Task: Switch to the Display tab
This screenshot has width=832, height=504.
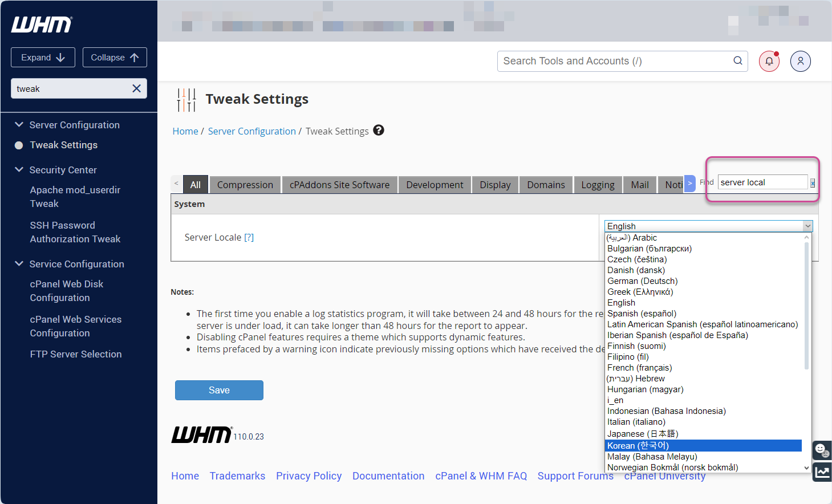Action: coord(495,185)
